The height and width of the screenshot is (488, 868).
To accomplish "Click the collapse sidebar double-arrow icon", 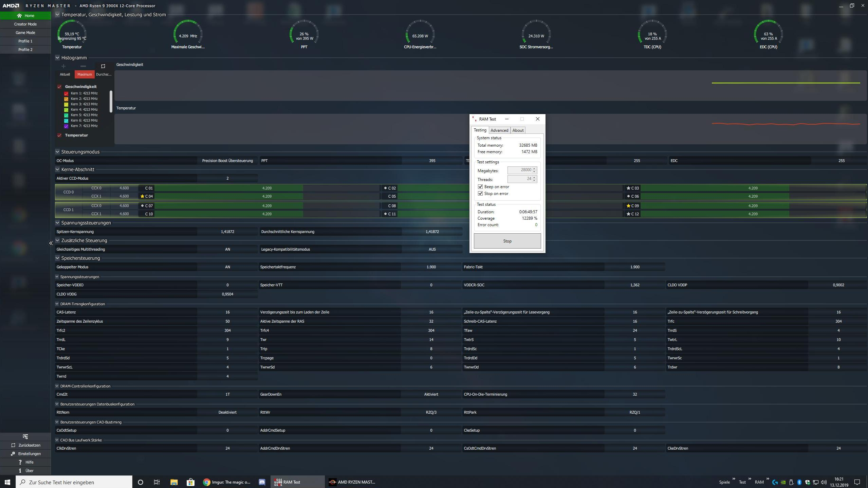I will pyautogui.click(x=51, y=243).
